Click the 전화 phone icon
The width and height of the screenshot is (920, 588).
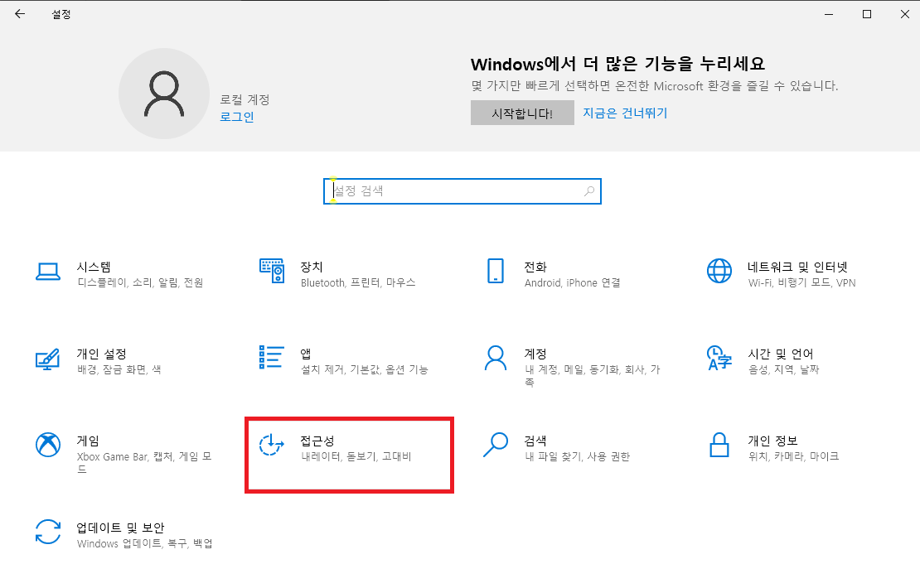(496, 271)
